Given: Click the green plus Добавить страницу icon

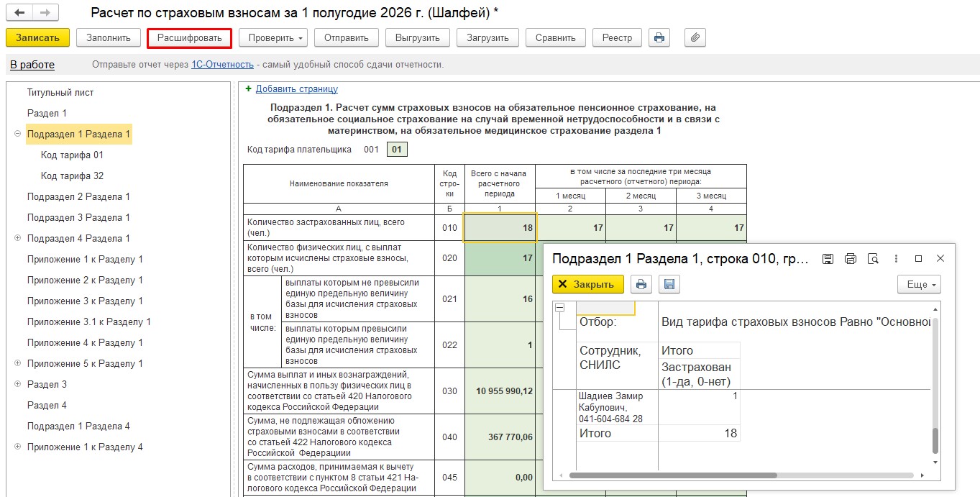Looking at the screenshot, I should [x=249, y=88].
